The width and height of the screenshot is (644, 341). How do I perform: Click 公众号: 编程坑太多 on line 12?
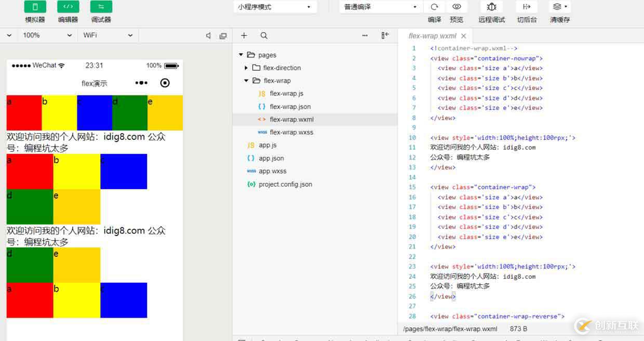tap(460, 157)
